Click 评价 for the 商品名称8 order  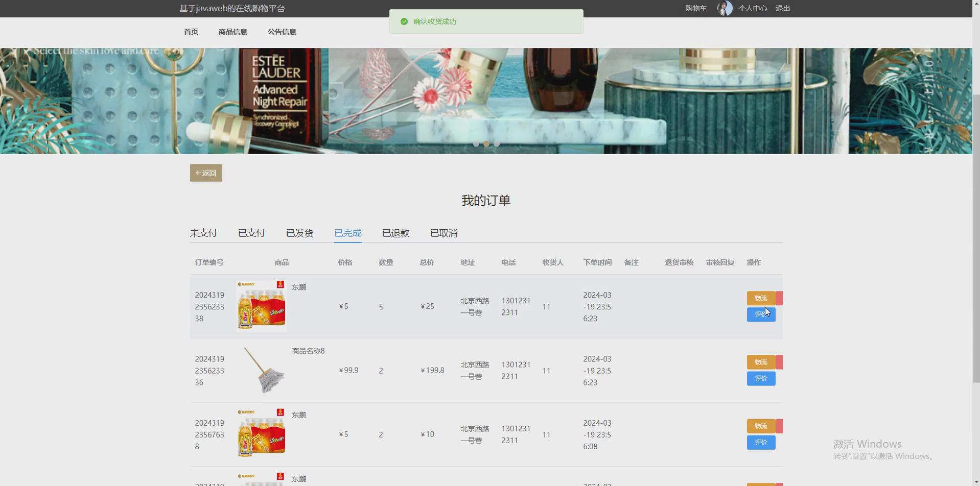[761, 378]
